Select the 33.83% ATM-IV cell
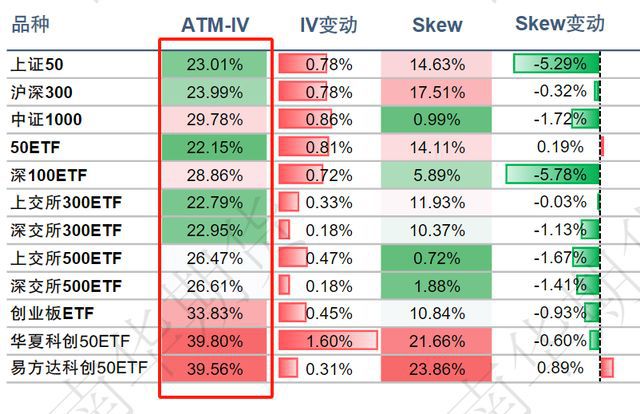 (215, 313)
